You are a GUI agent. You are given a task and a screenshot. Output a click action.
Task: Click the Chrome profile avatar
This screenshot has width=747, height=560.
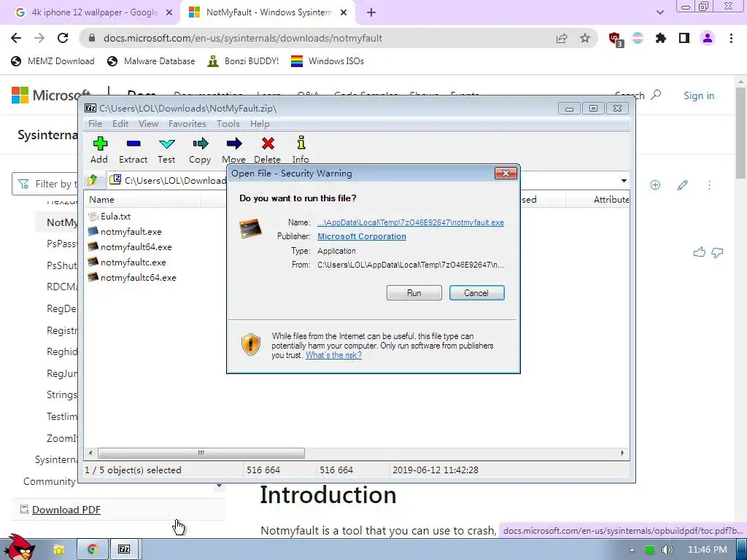coord(708,38)
